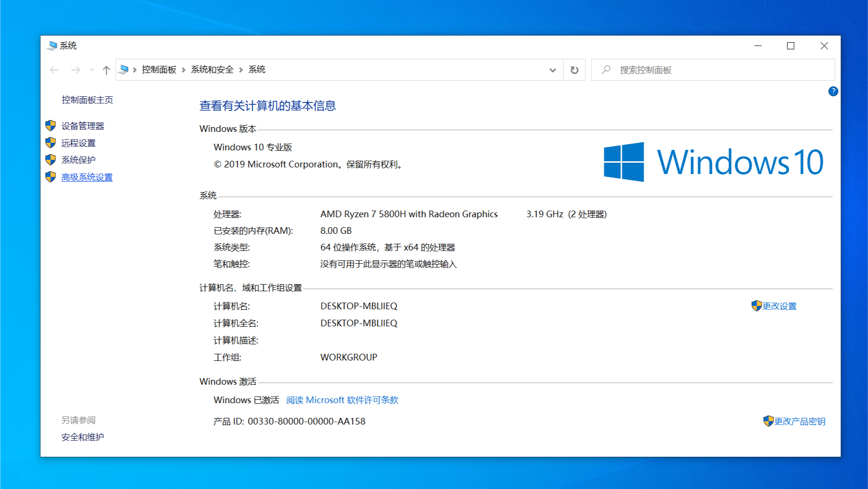
Task: Click 更改产品密钥 link
Action: point(800,422)
